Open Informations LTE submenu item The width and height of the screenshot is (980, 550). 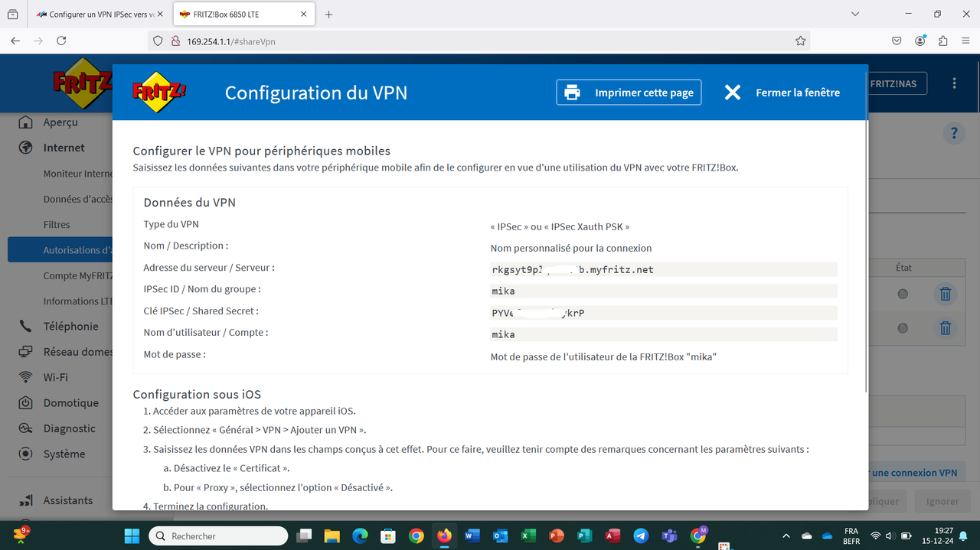(x=78, y=301)
